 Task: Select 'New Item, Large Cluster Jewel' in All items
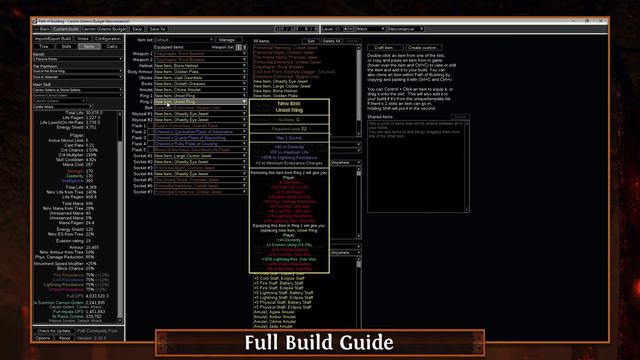282,86
